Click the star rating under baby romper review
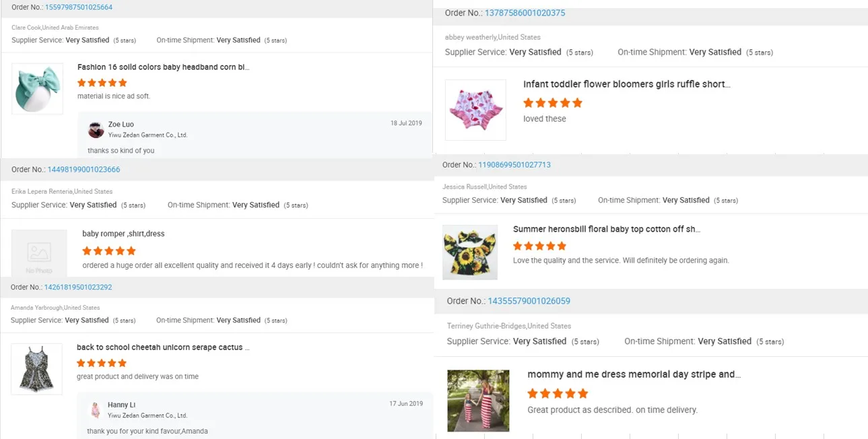 pos(109,250)
